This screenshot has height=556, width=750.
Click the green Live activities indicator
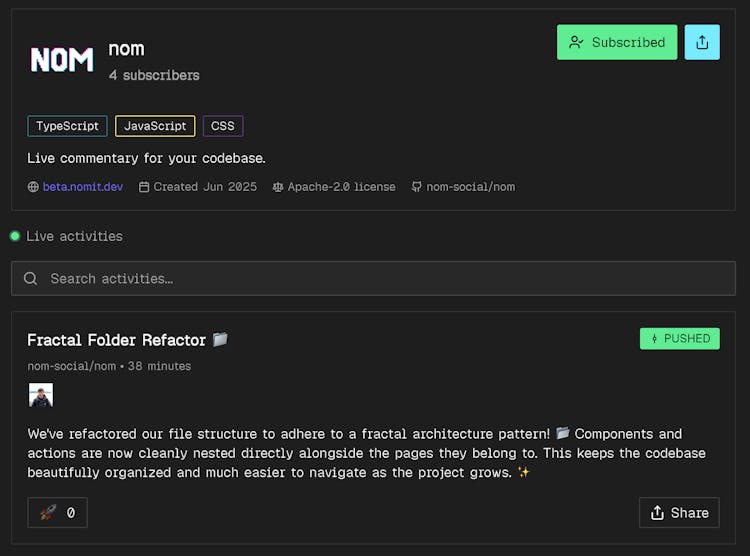point(15,236)
